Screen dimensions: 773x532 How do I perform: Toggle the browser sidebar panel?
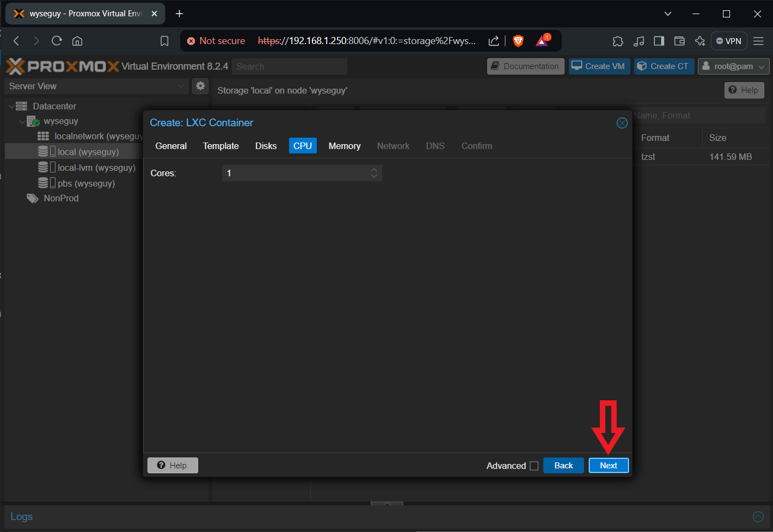tap(659, 41)
